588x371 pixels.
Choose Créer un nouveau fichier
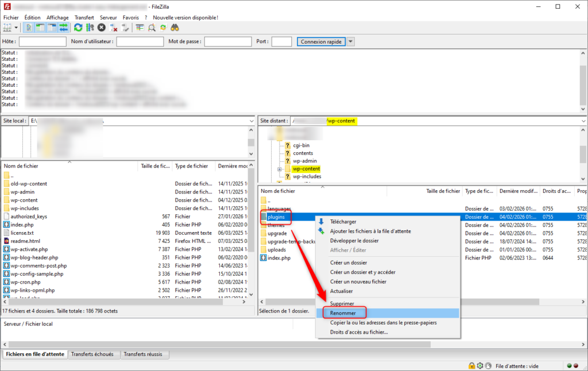tap(388, 281)
